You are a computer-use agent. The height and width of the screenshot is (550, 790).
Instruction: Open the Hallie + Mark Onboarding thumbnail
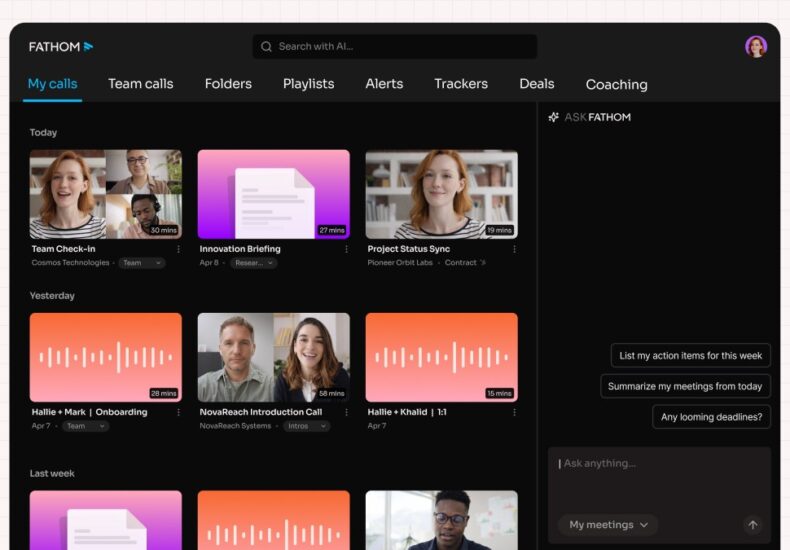tap(106, 357)
